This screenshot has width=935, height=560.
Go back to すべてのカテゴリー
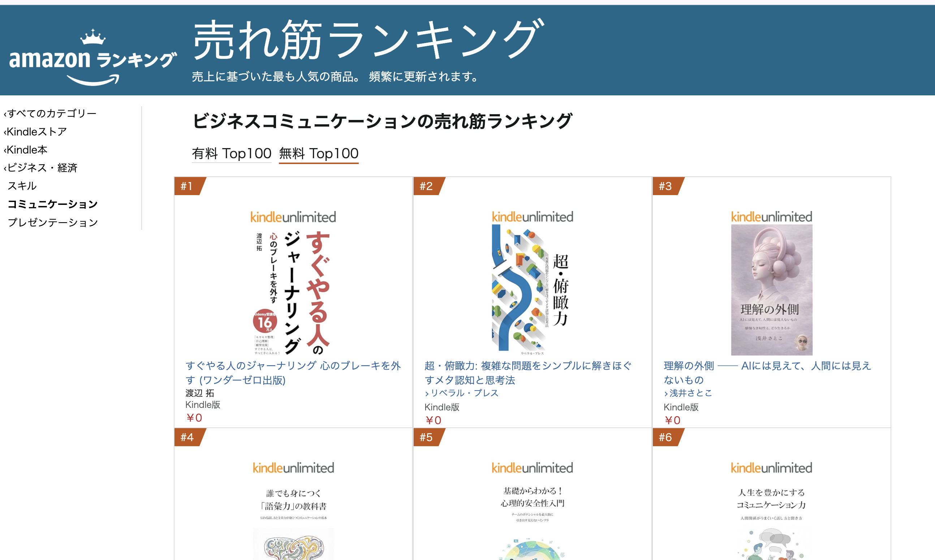click(50, 113)
